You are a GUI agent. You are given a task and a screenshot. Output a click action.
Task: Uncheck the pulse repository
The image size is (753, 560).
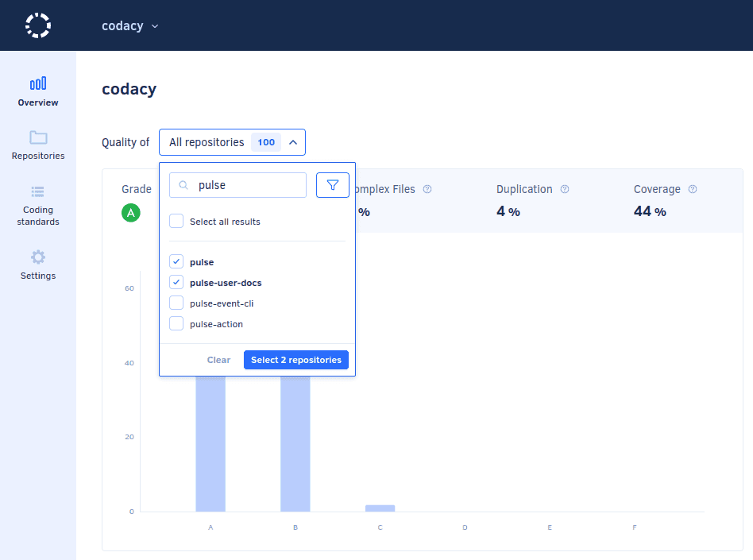click(x=176, y=261)
